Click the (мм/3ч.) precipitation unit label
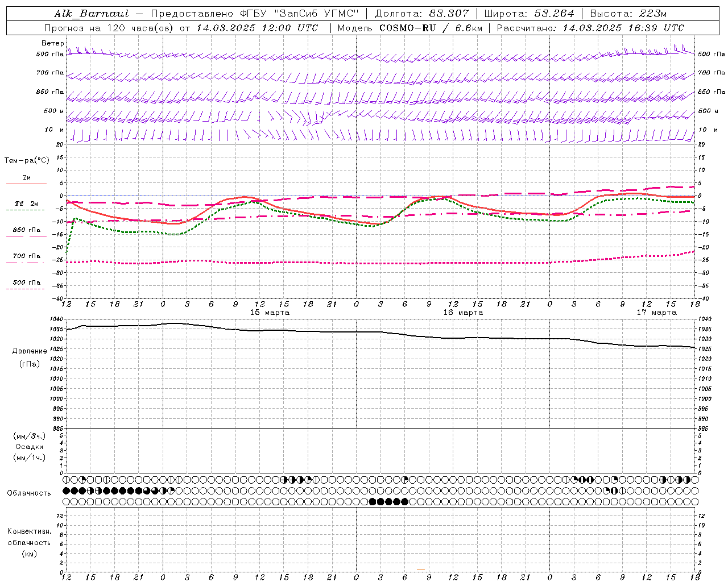 click(x=30, y=436)
